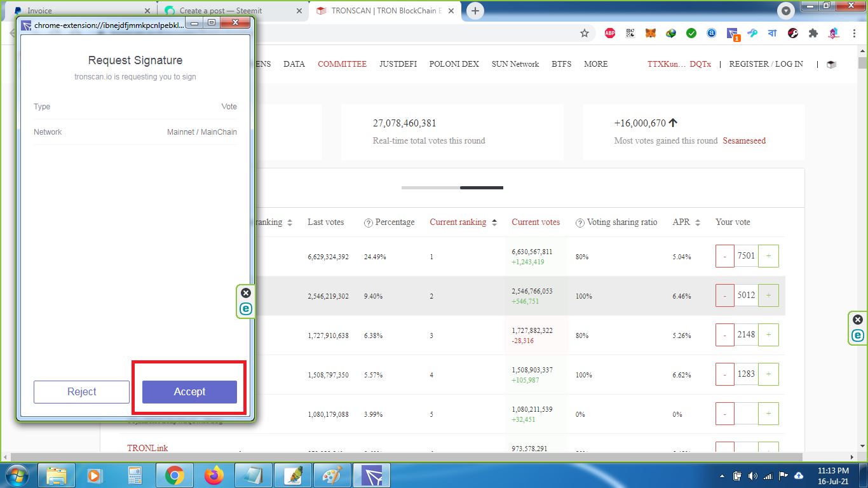Open a new browser tab
Image resolution: width=868 pixels, height=488 pixels.
(475, 11)
